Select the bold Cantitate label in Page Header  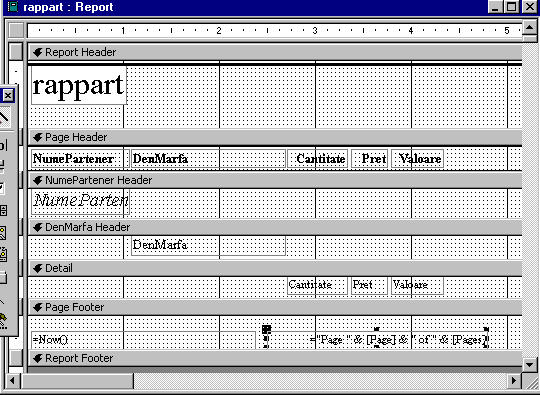[318, 159]
